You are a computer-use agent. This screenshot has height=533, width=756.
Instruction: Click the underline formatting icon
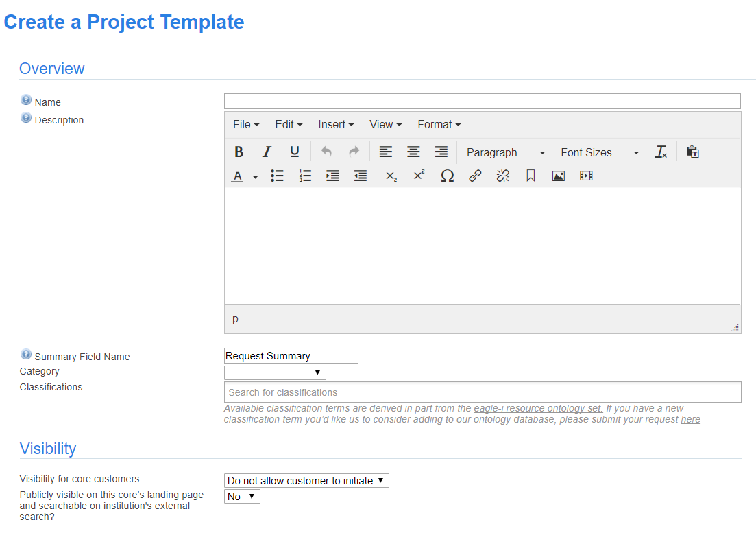click(x=294, y=152)
